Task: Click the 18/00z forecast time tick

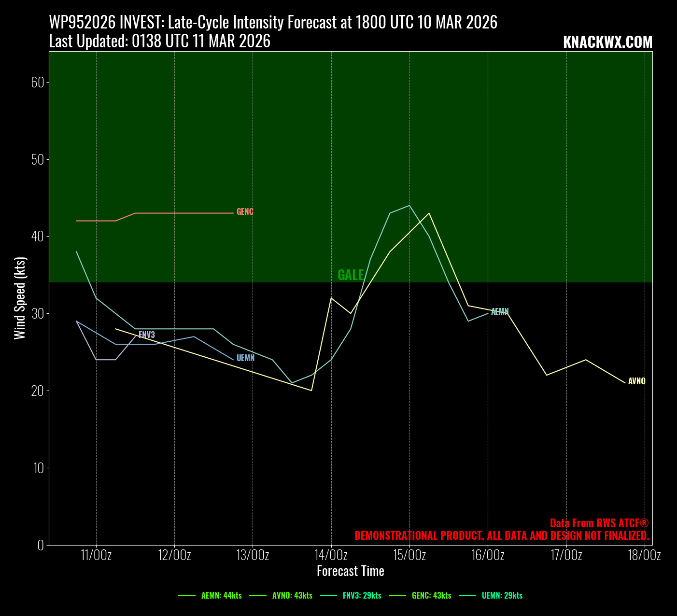Action: [645, 555]
